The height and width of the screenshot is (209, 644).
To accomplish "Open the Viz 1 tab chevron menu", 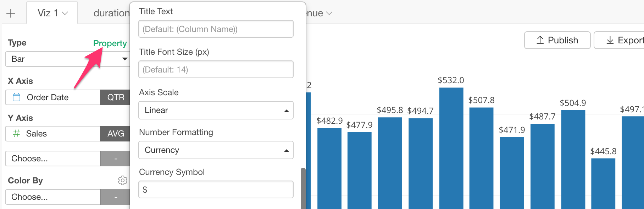I will [65, 14].
